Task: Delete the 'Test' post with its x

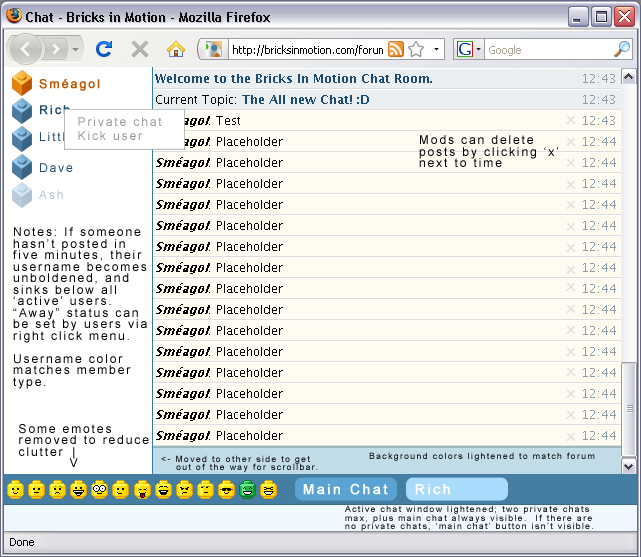Action: coord(571,120)
